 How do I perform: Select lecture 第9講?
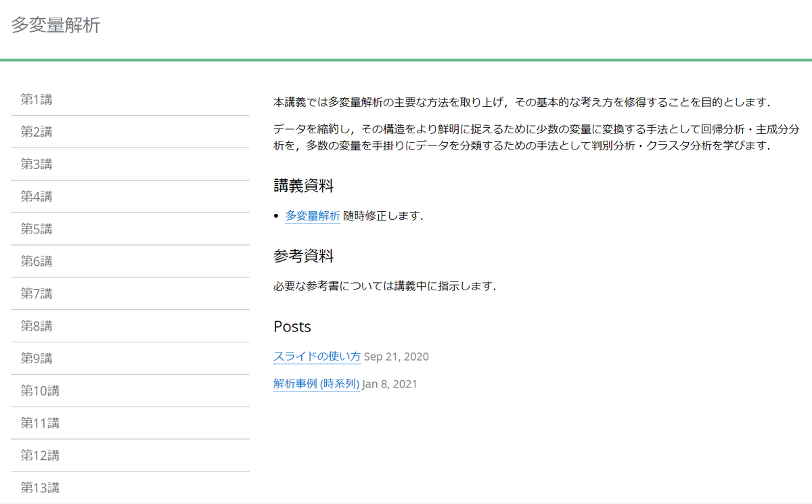point(130,359)
